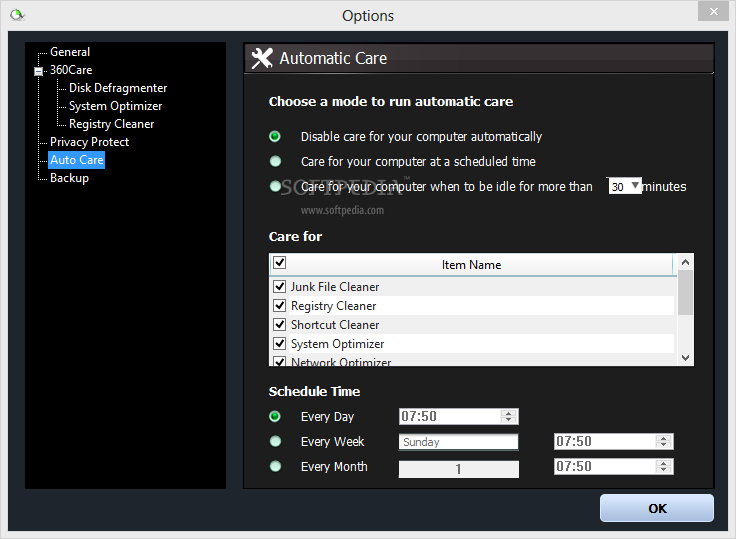
Task: Click the Sunday weekday field
Action: click(459, 442)
